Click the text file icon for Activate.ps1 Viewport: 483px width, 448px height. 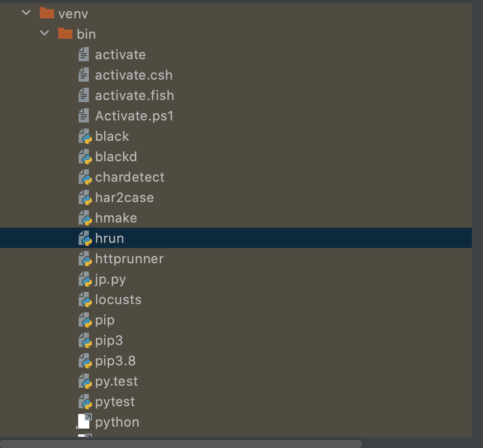pos(84,116)
